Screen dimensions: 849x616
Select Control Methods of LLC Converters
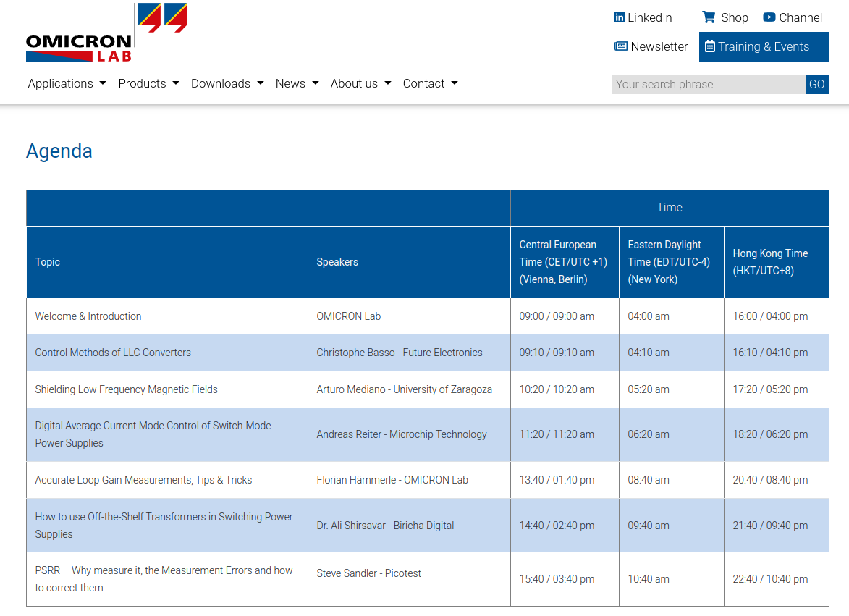(113, 353)
